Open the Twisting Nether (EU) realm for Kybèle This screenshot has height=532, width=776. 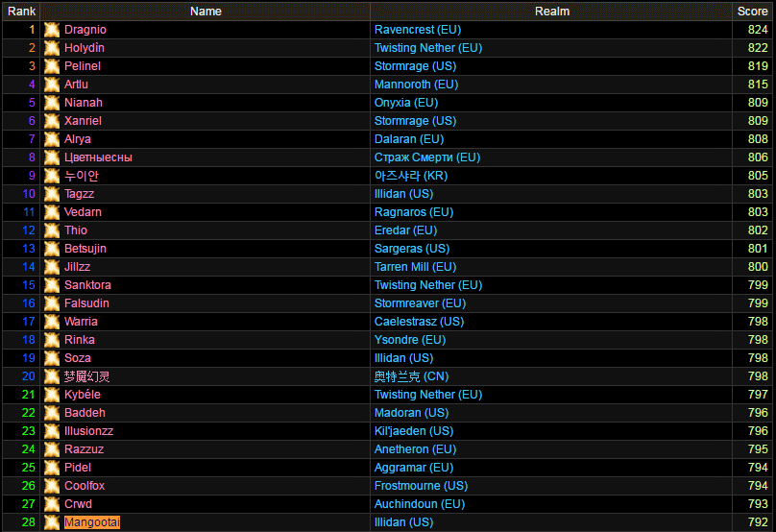(x=427, y=395)
